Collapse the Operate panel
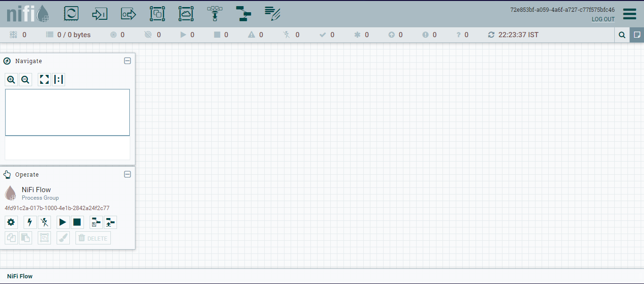This screenshot has height=284, width=644. pos(127,174)
